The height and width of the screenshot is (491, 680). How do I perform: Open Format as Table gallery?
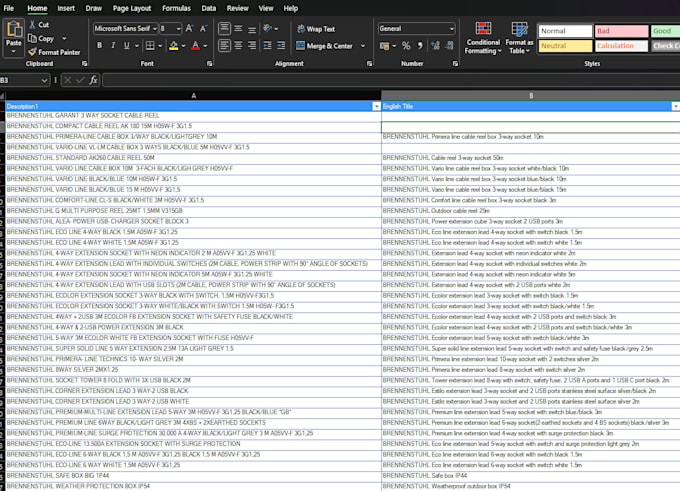point(519,39)
